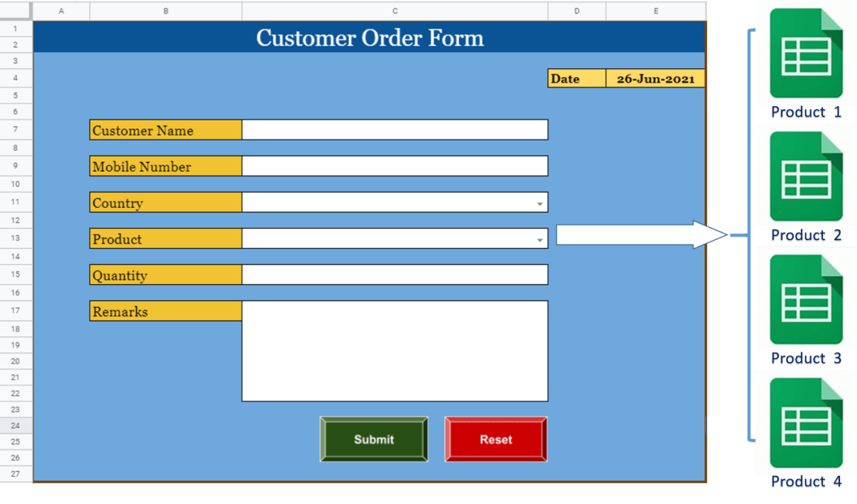Screen dimensions: 857x504
Task: Expand the Country dropdown
Action: point(540,202)
